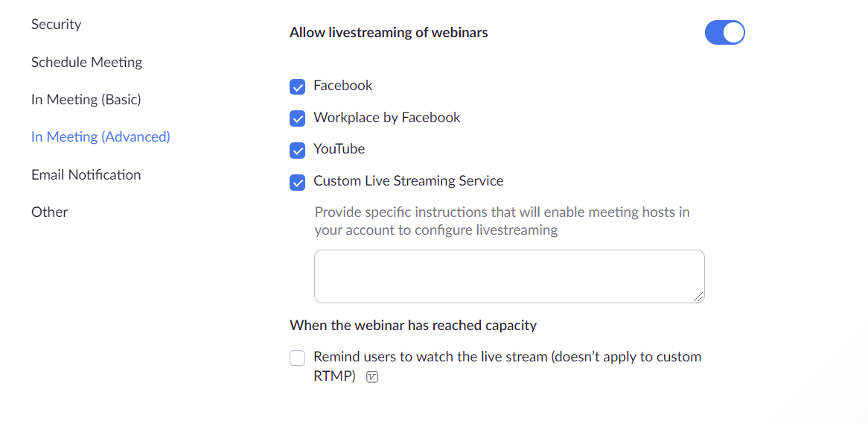Select the highlighted In Meeting (Advanced) item
The height and width of the screenshot is (424, 868).
tap(100, 137)
